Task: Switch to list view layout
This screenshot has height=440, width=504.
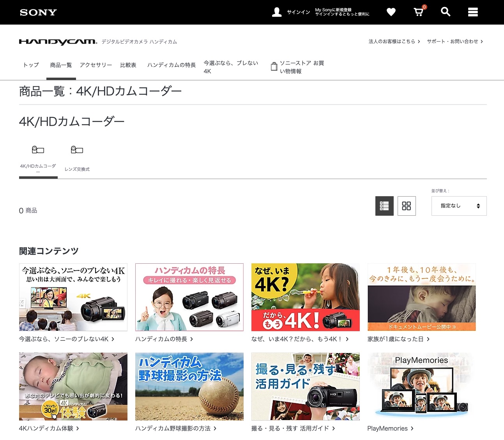Action: point(384,206)
